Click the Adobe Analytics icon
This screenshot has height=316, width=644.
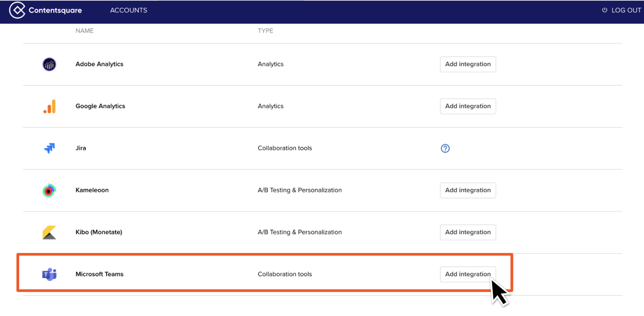(49, 64)
